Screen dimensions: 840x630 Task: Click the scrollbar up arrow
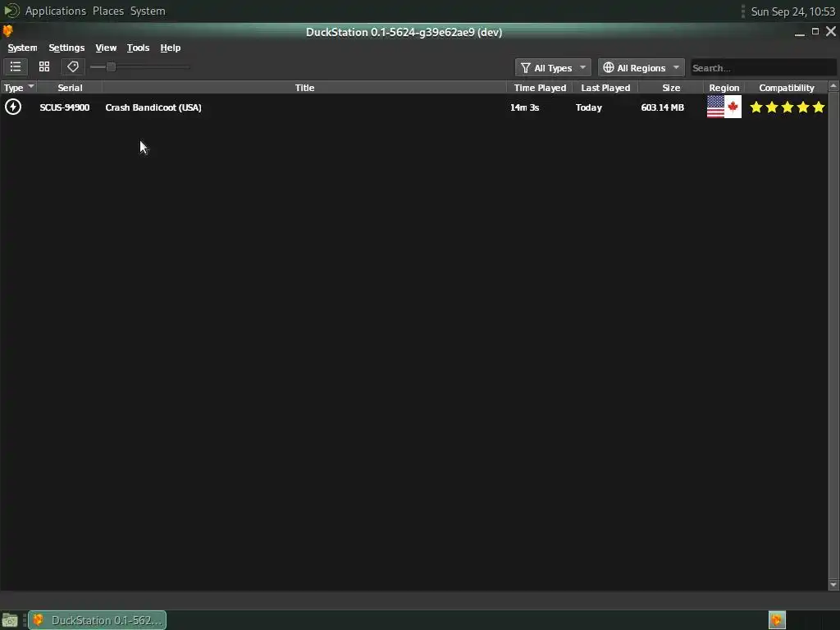coord(833,85)
